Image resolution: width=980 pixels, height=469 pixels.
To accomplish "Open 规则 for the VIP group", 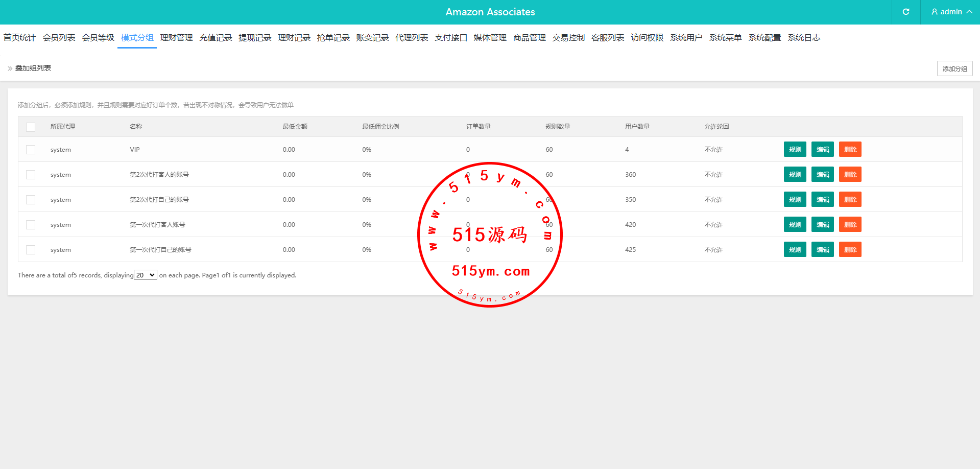I will coord(795,150).
